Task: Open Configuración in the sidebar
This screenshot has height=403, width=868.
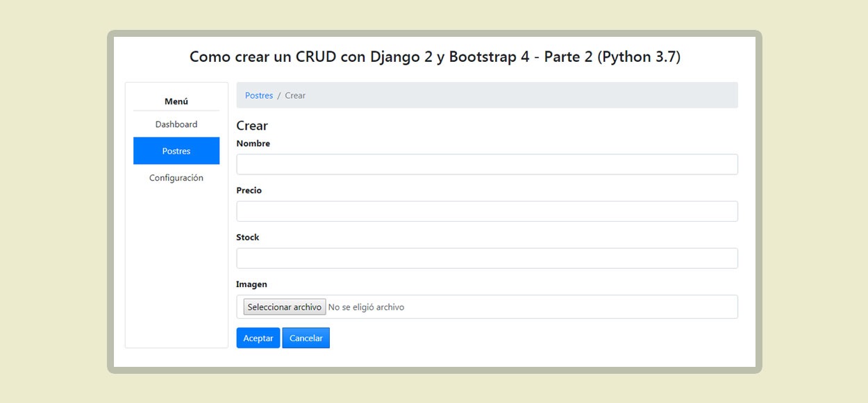Action: click(x=176, y=178)
